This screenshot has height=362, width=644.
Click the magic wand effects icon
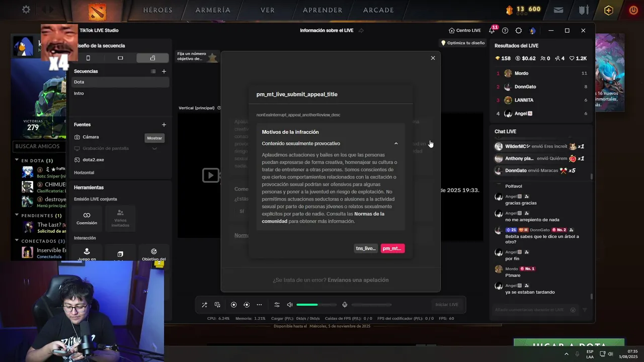coord(204,305)
